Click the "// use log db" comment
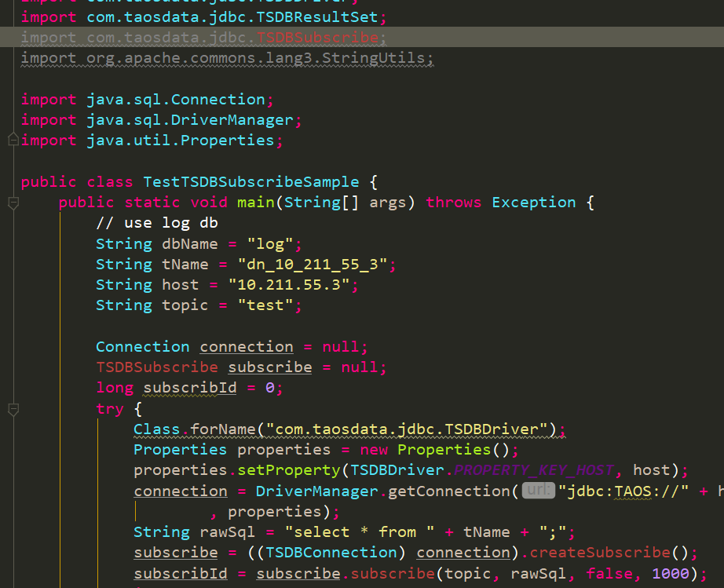The height and width of the screenshot is (588, 724). [156, 223]
